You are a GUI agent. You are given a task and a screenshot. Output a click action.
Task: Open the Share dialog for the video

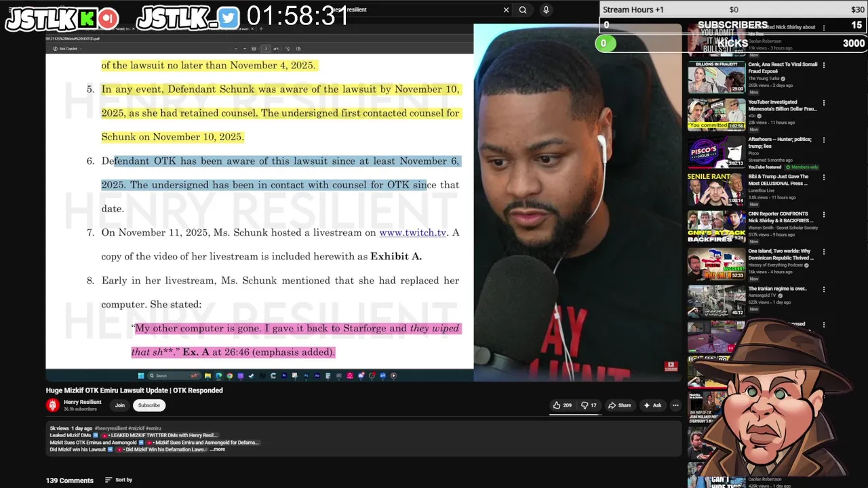tap(619, 405)
